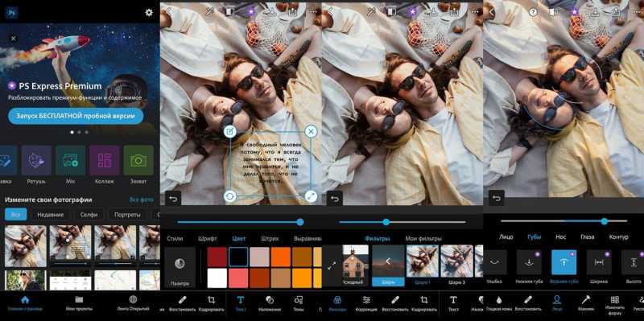Pick the Нижняя губа lower lip option
The image size is (644, 321).
(x=530, y=262)
